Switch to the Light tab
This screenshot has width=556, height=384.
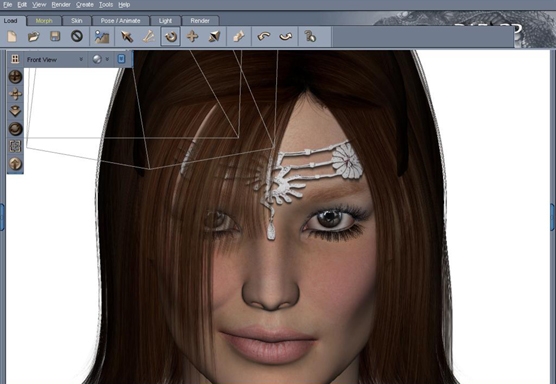[165, 21]
